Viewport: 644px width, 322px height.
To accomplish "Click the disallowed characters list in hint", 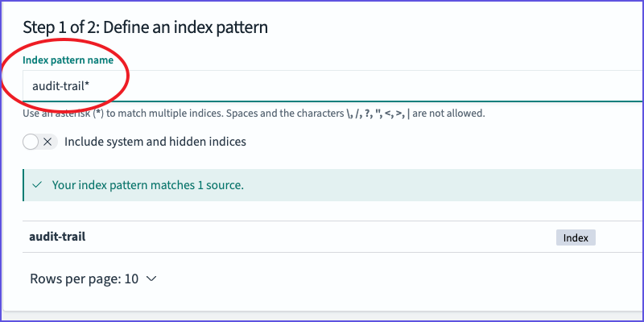I will [x=378, y=114].
